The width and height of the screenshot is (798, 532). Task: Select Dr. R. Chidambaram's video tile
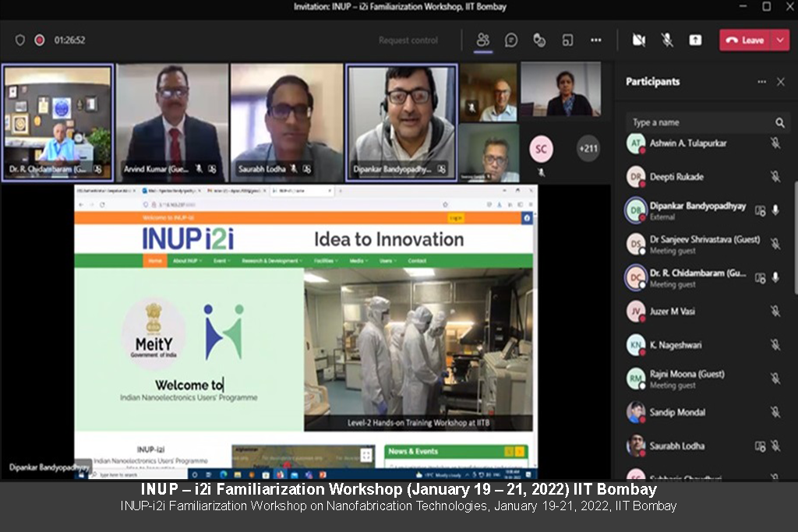(x=58, y=122)
